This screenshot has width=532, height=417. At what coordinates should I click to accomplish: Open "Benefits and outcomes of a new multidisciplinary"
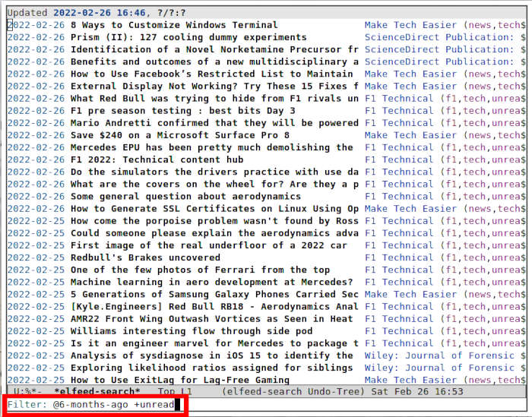214,62
